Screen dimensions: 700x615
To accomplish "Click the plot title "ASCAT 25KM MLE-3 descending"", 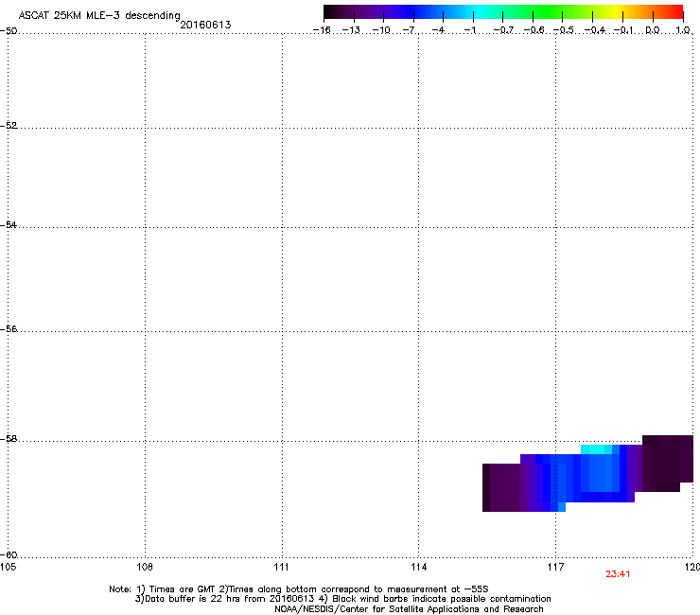I will [99, 15].
